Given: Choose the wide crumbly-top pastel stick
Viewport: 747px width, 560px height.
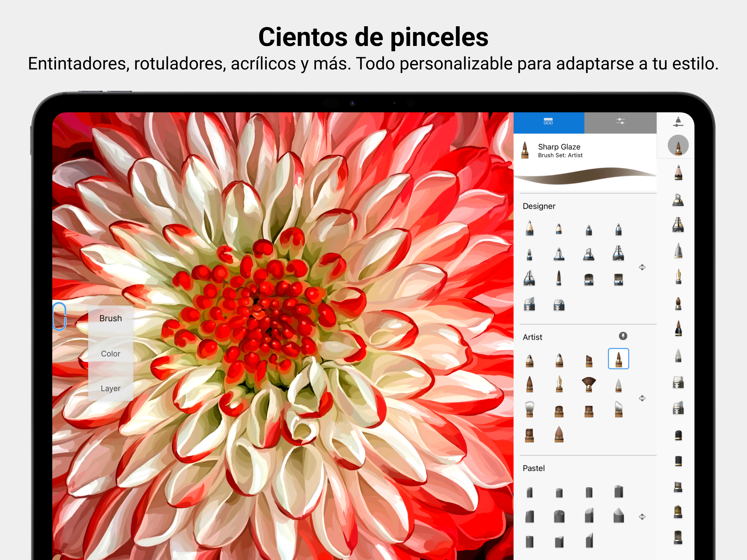Looking at the screenshot, I should (x=559, y=517).
